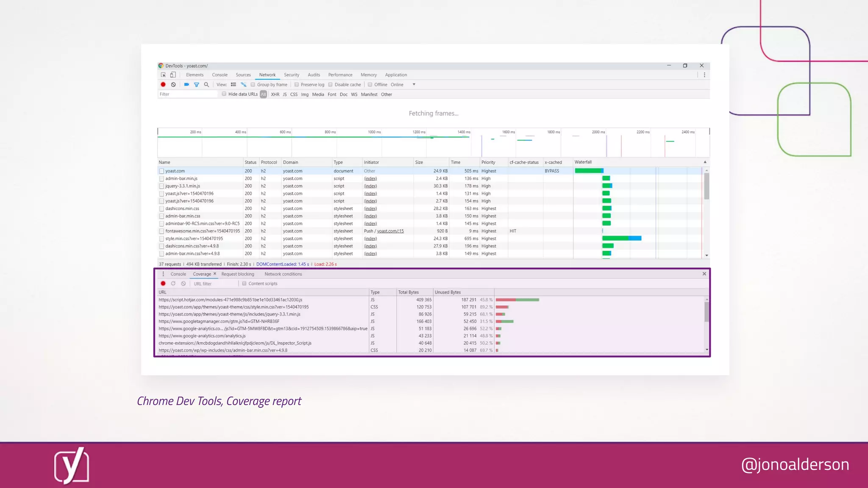Filter requests by CSS type

(294, 94)
